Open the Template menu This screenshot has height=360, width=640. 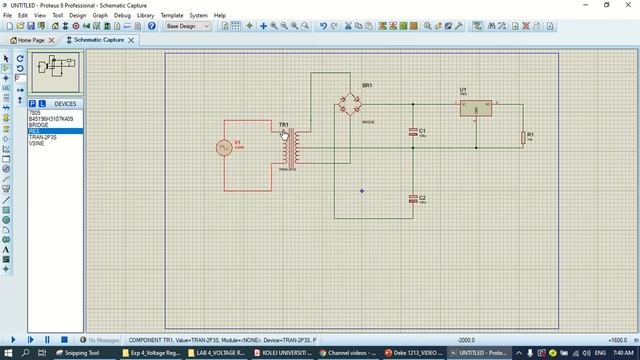(172, 16)
